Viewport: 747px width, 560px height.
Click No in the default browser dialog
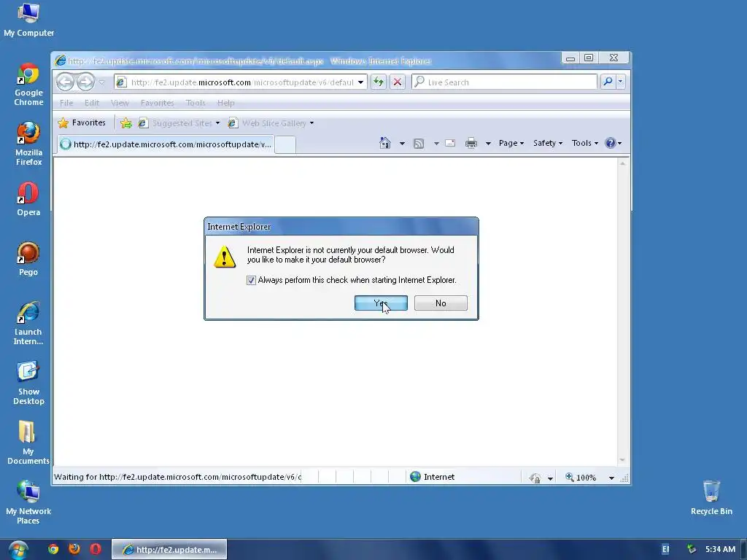[441, 303]
